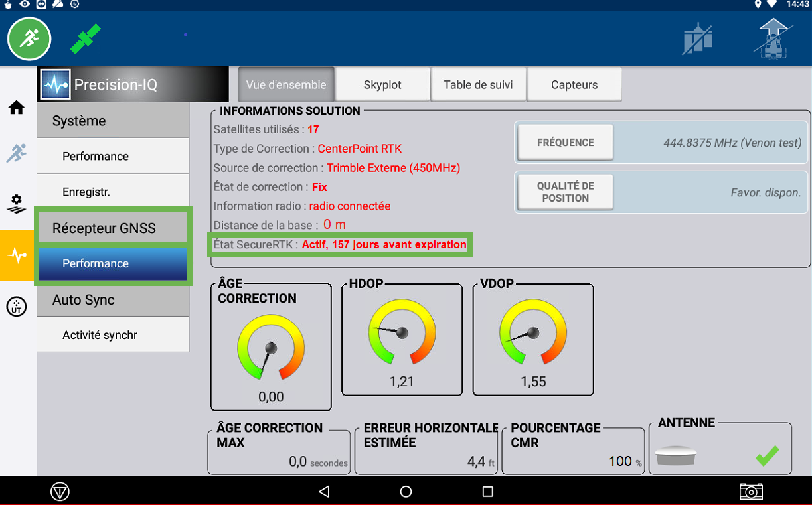This screenshot has width=812, height=505.
Task: Tap the crossed-out field boundary icon
Action: point(697,39)
